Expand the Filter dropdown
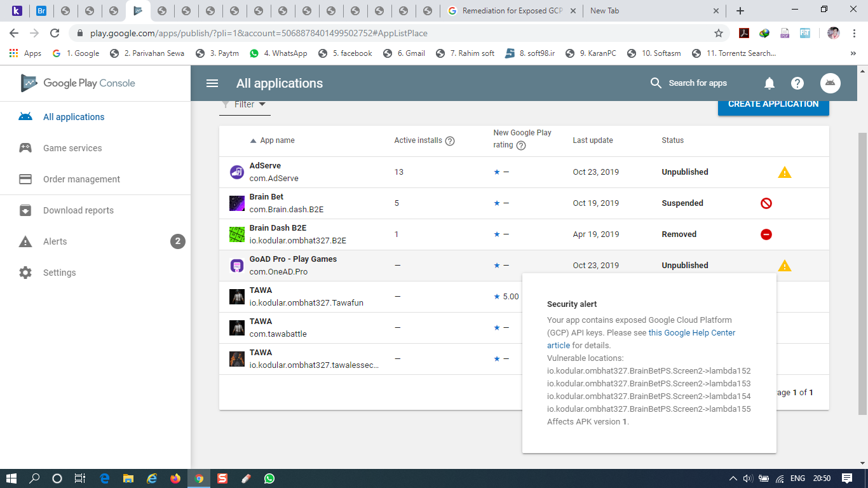This screenshot has width=868, height=488. tap(245, 105)
